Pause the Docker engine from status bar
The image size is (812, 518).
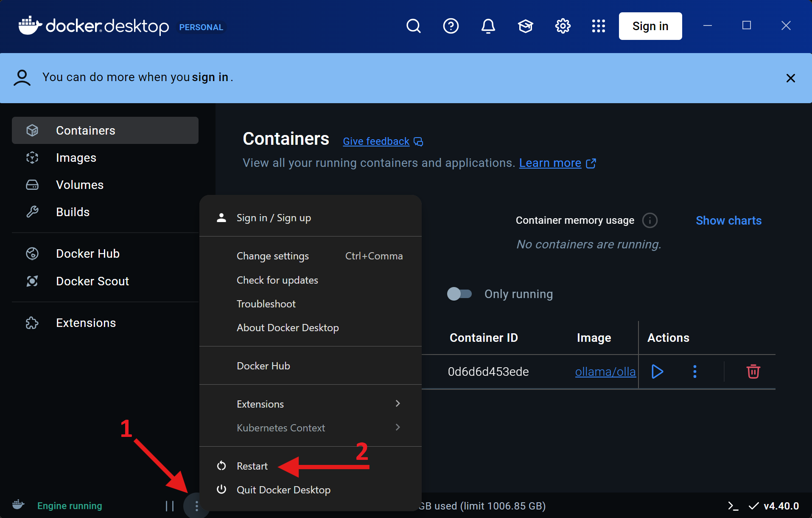[170, 506]
